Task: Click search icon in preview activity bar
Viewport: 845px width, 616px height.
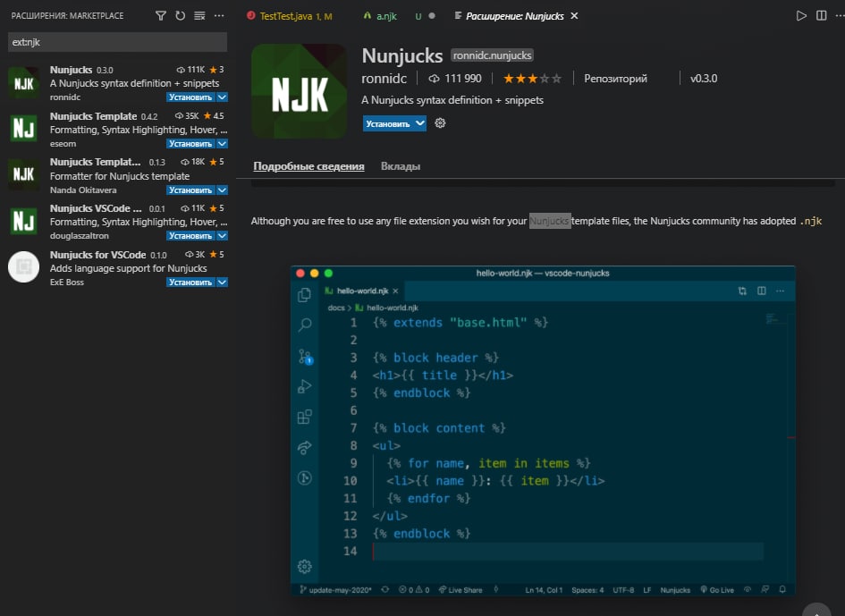Action: [x=305, y=325]
